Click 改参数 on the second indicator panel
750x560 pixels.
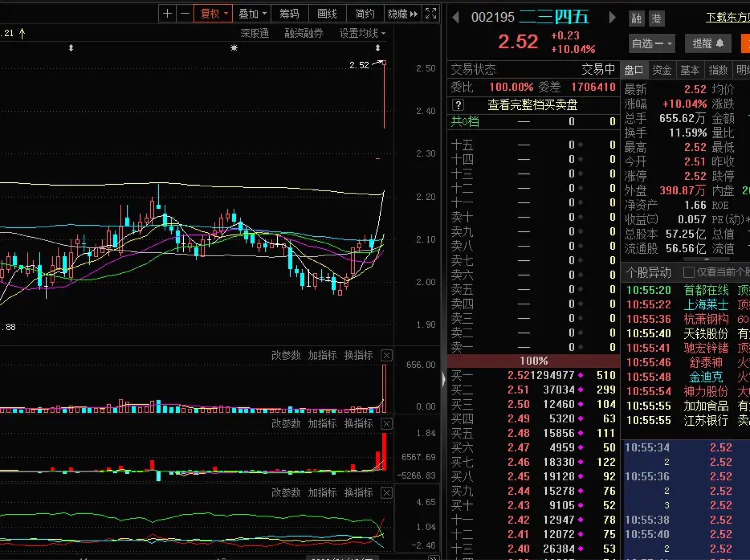(x=286, y=424)
